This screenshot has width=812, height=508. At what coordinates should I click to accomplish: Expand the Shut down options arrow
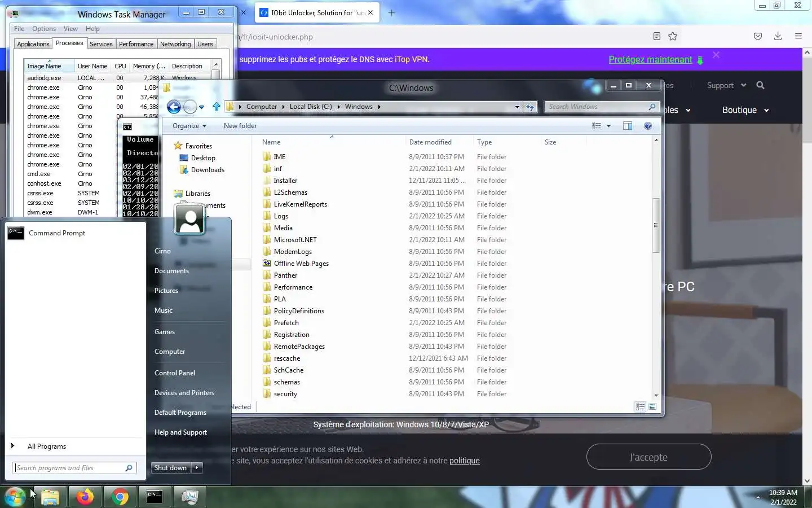[197, 468]
